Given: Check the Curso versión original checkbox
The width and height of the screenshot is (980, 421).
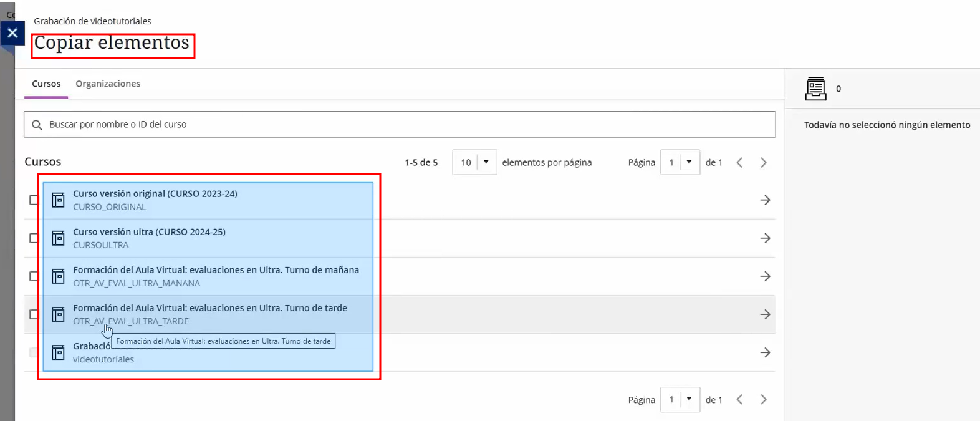Looking at the screenshot, I should click(34, 200).
